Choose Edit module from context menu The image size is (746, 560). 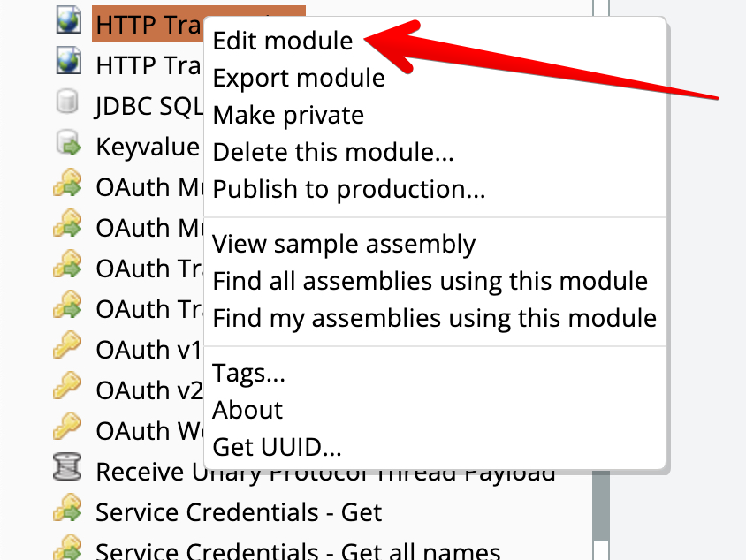pyautogui.click(x=283, y=41)
